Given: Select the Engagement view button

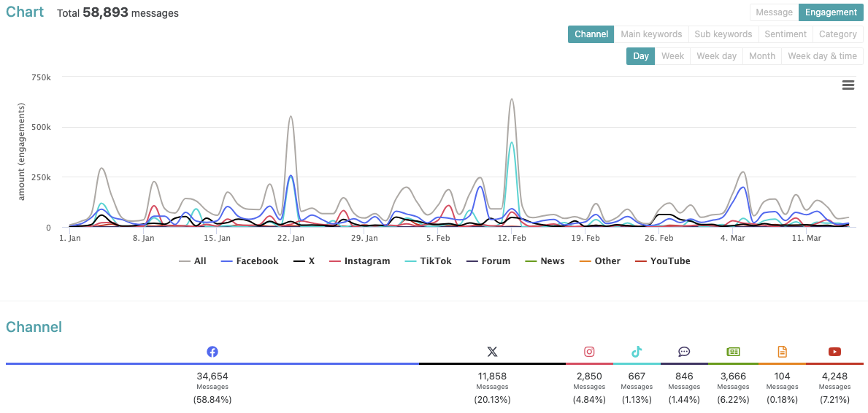Looking at the screenshot, I should click(831, 12).
